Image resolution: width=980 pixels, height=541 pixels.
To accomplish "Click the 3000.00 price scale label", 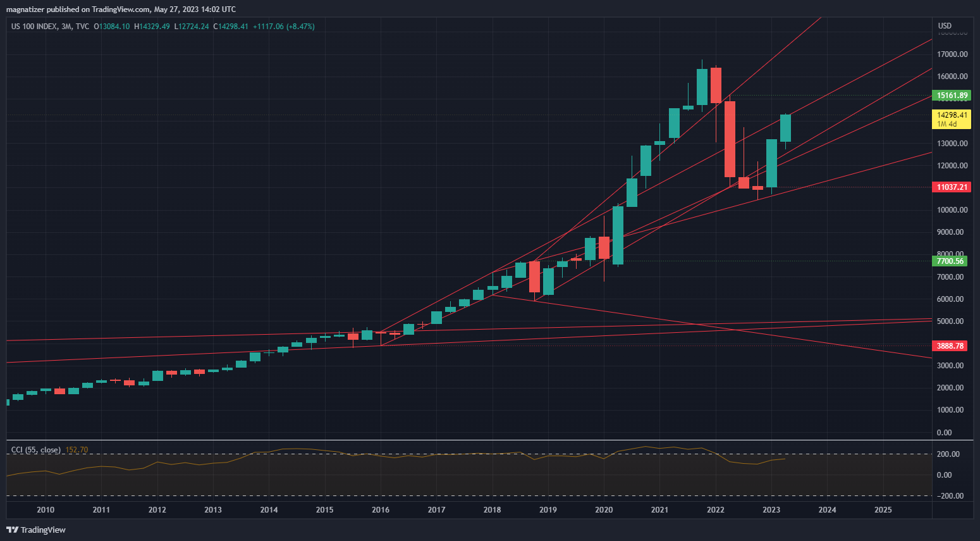I will [950, 366].
